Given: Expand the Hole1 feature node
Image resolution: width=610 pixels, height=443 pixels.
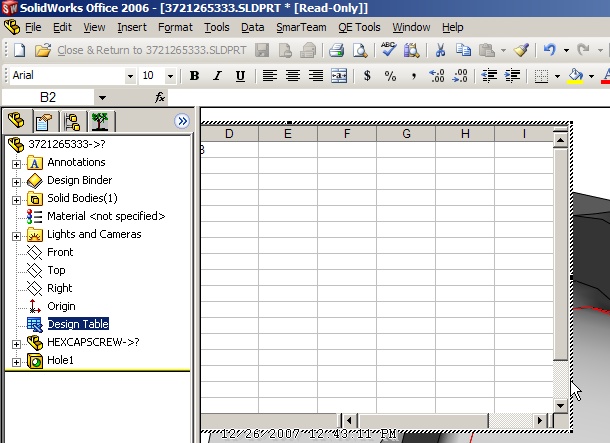Looking at the screenshot, I should pyautogui.click(x=16, y=362).
